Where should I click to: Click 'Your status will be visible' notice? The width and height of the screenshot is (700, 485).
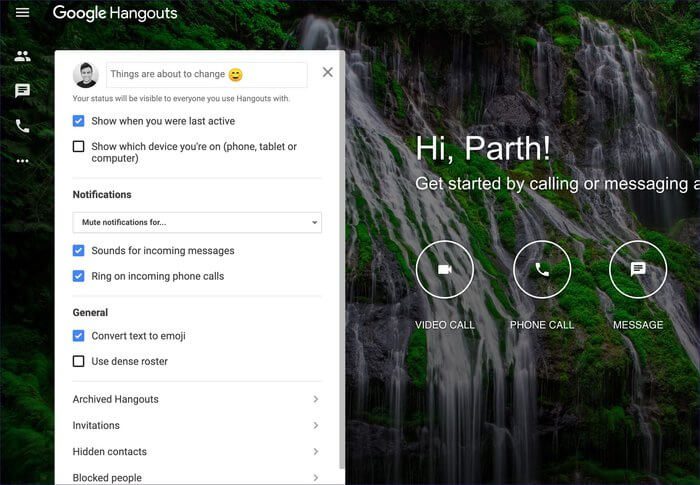point(181,98)
